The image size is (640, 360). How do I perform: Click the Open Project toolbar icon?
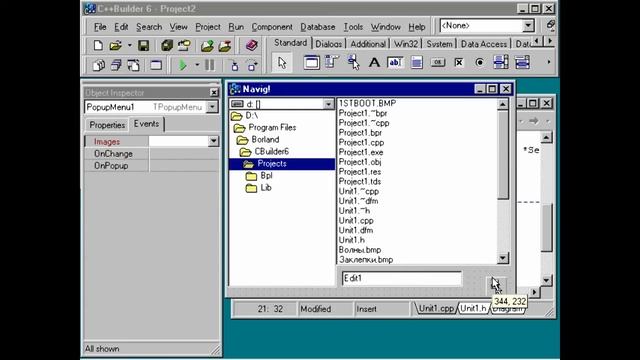click(184, 45)
